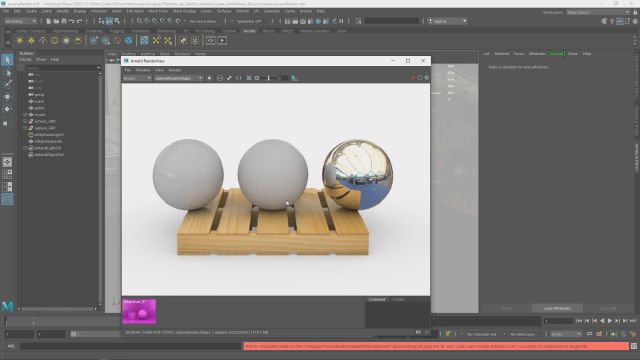Click the current frame input field
The height and width of the screenshot is (360, 640).
[558, 321]
